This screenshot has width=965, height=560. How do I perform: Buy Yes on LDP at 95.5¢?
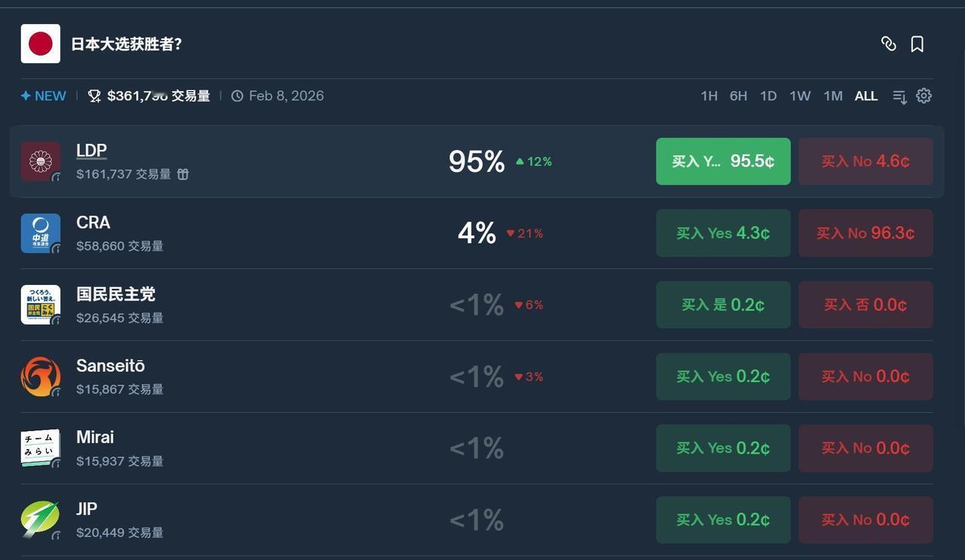tap(723, 161)
